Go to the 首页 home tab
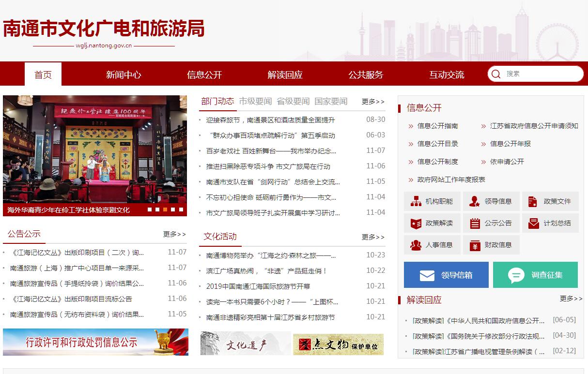 [x=43, y=75]
